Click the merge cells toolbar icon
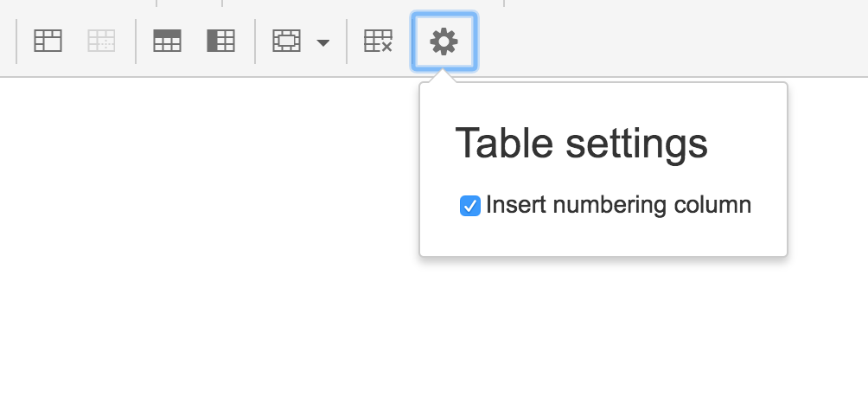The height and width of the screenshot is (403, 868). (x=48, y=41)
